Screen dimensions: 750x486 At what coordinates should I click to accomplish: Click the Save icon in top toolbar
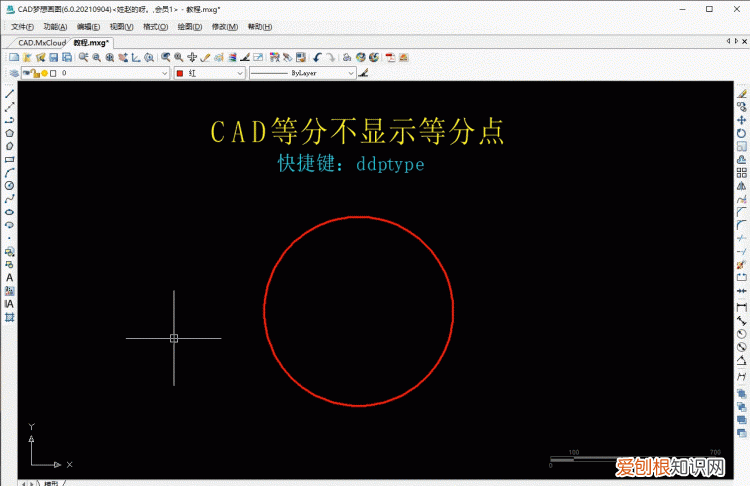click(54, 57)
